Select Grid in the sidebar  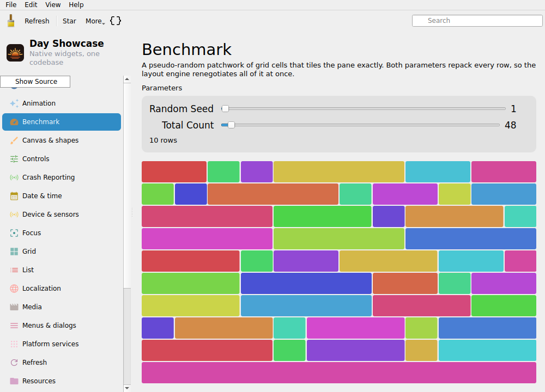(x=62, y=252)
